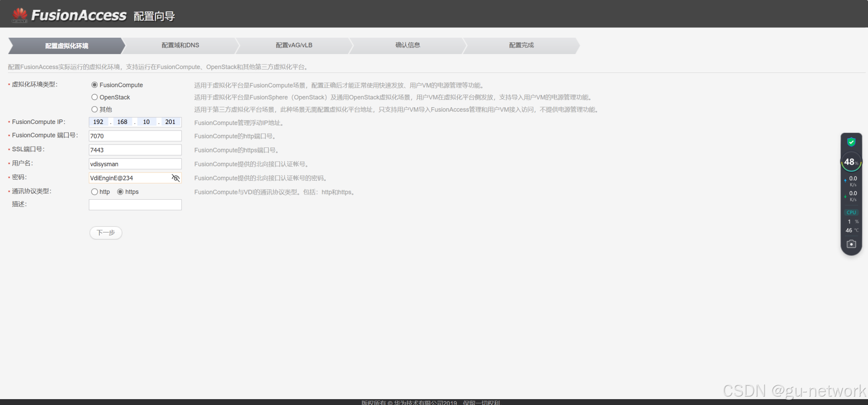The width and height of the screenshot is (868, 405).
Task: Open the 确认信息 step tab
Action: click(x=408, y=45)
